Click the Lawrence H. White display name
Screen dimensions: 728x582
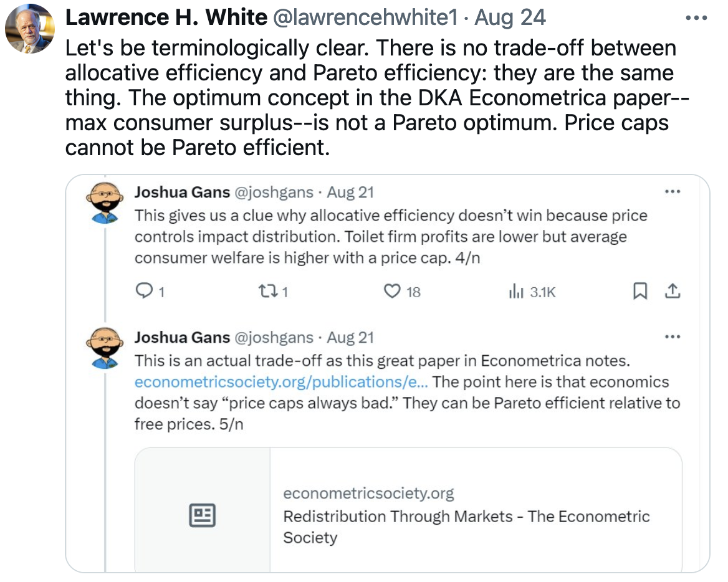166,18
